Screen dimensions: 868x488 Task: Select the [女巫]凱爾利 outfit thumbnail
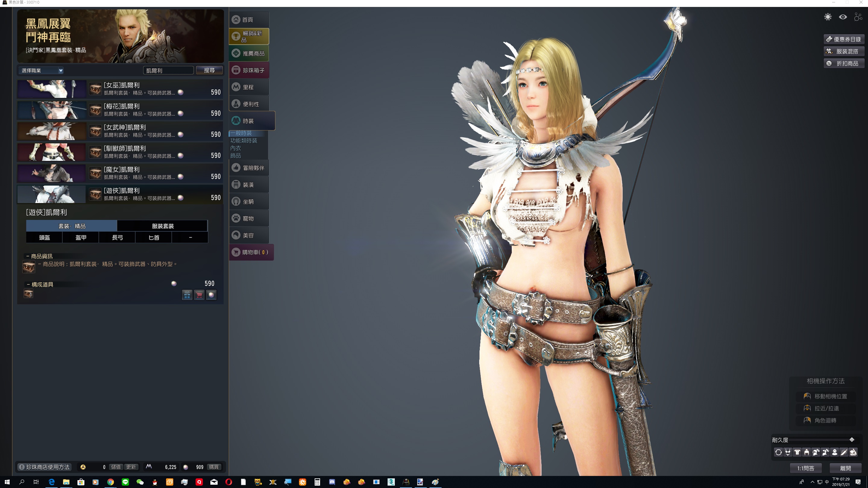(x=52, y=89)
